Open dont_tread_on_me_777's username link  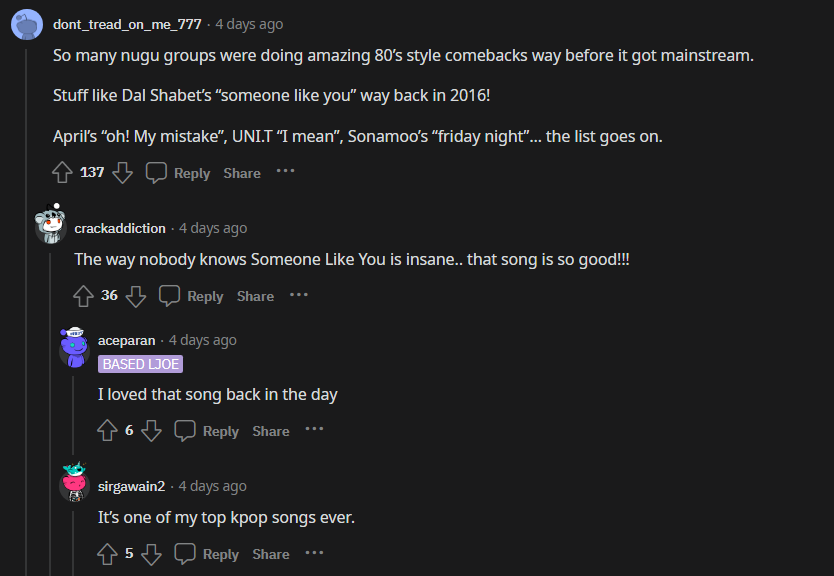(127, 24)
